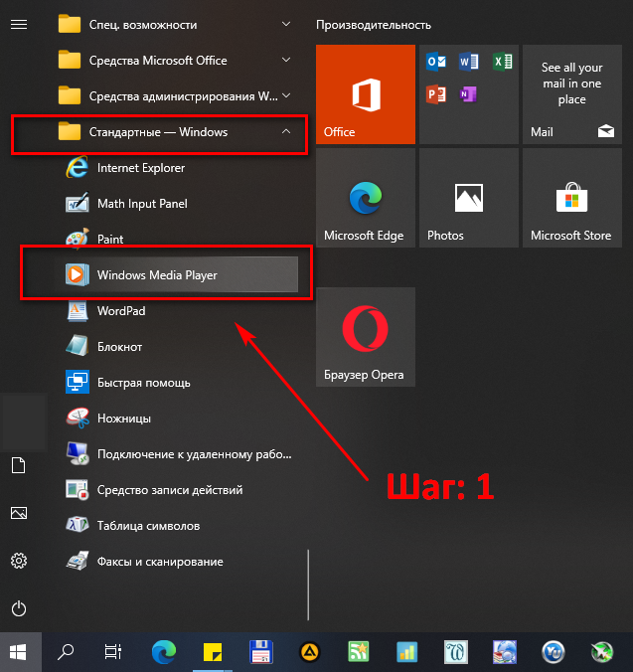
Task: Click the OneNote icon in tile group
Action: (468, 94)
